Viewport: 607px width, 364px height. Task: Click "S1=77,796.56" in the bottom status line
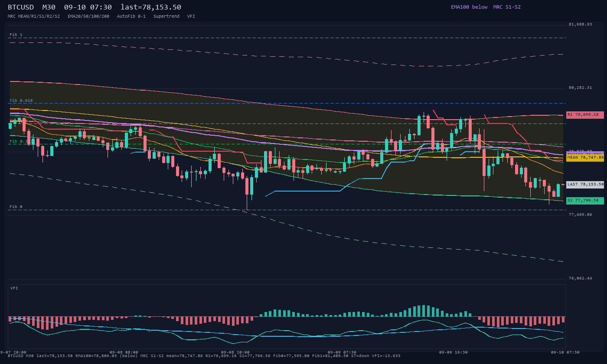[255, 356]
